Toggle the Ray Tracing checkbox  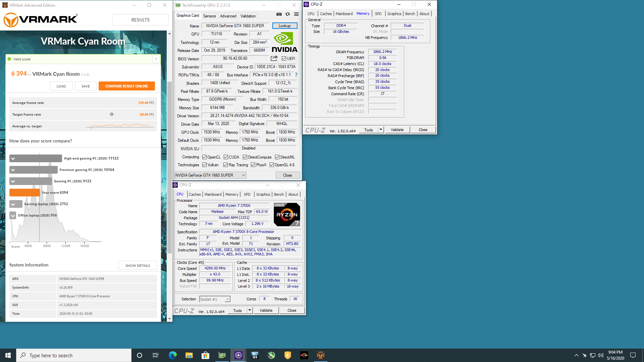(225, 165)
